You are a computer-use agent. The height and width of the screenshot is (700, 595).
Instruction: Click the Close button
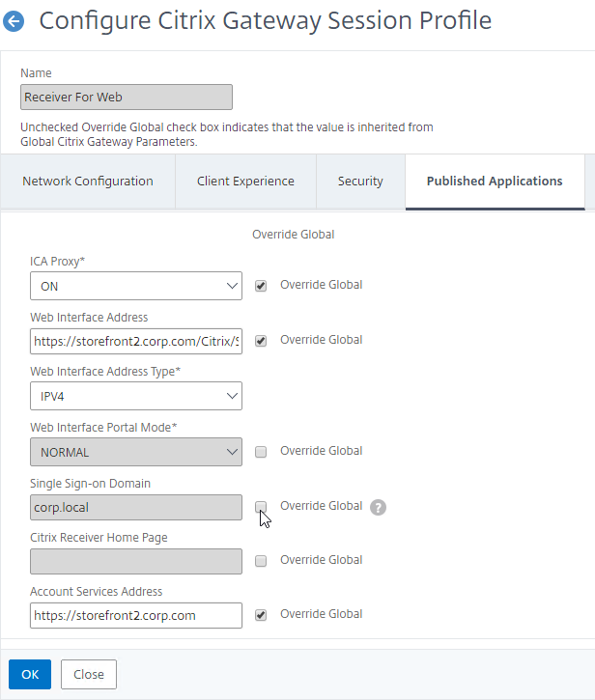pos(89,674)
